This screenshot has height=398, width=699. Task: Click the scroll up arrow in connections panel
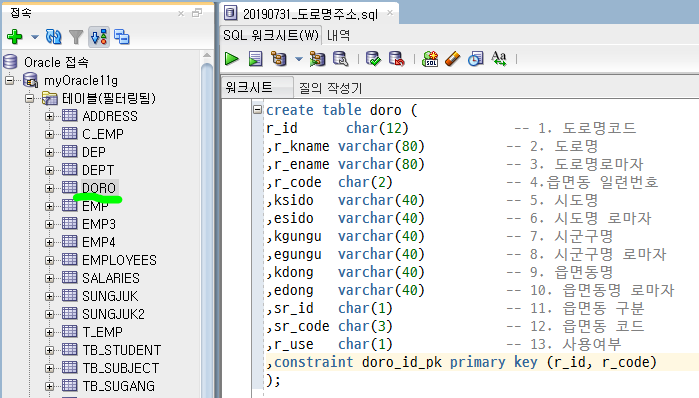tap(207, 55)
